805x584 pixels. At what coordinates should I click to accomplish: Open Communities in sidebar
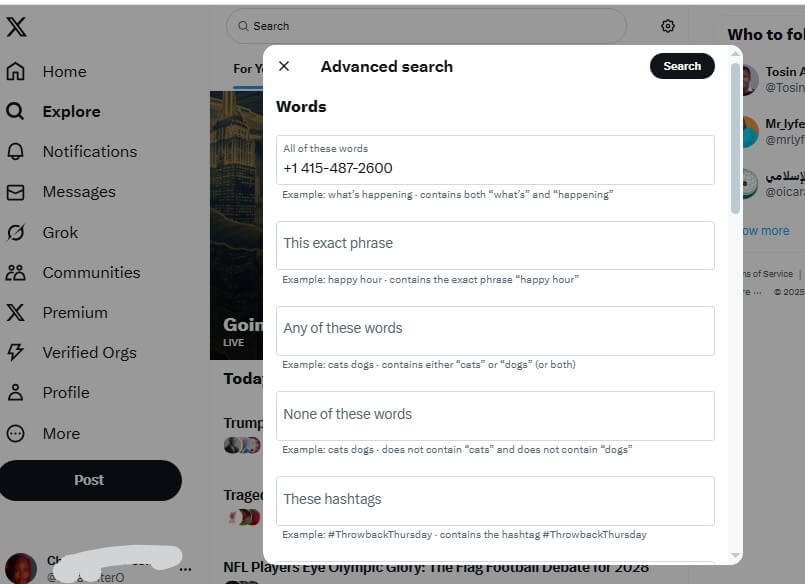click(73, 272)
